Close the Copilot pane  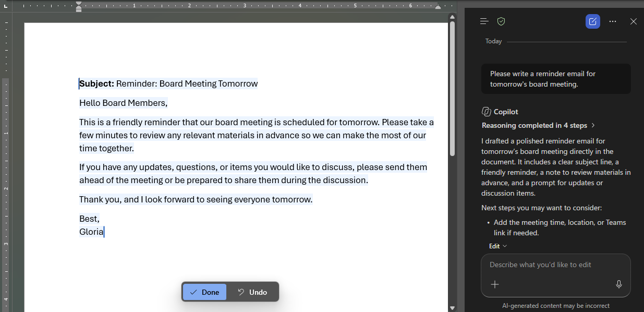[634, 21]
